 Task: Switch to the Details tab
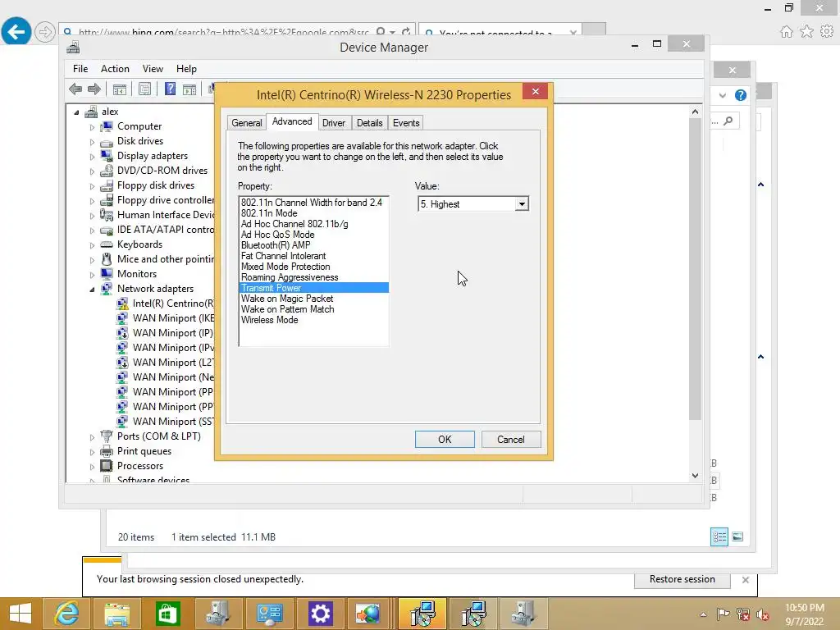pyautogui.click(x=370, y=123)
